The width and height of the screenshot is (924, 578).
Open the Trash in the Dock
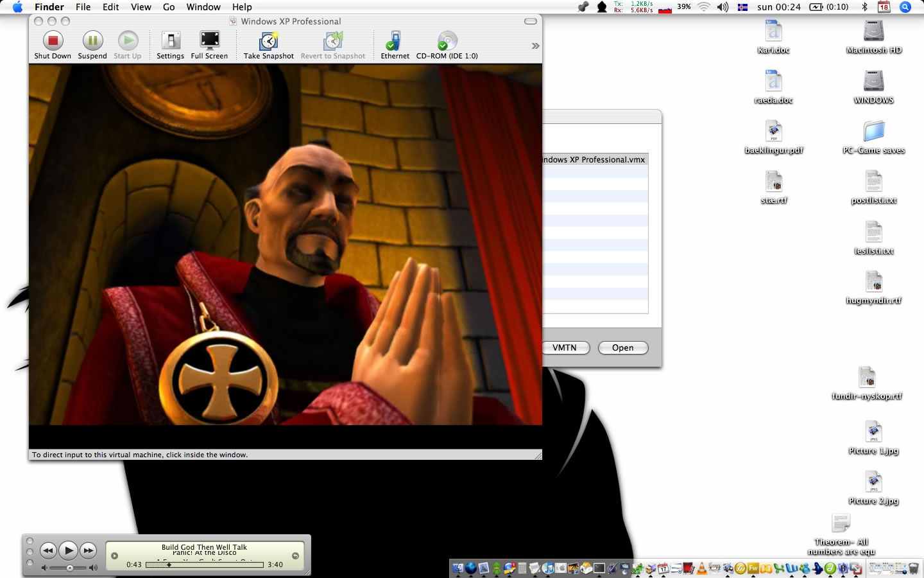pyautogui.click(x=914, y=568)
